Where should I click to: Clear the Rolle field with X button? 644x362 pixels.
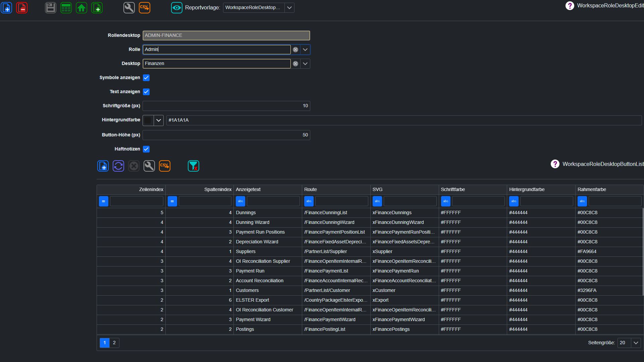pyautogui.click(x=296, y=50)
